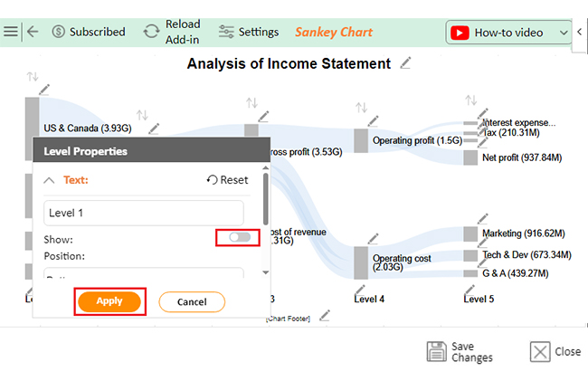Viewport: 588px width, 381px height.
Task: Edit Marketing node pencil
Action: click(x=483, y=219)
